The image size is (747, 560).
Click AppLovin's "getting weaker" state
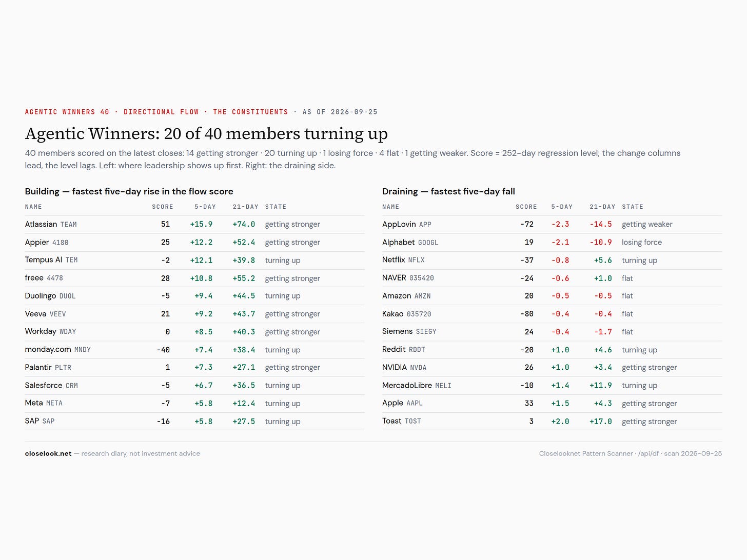coord(647,224)
